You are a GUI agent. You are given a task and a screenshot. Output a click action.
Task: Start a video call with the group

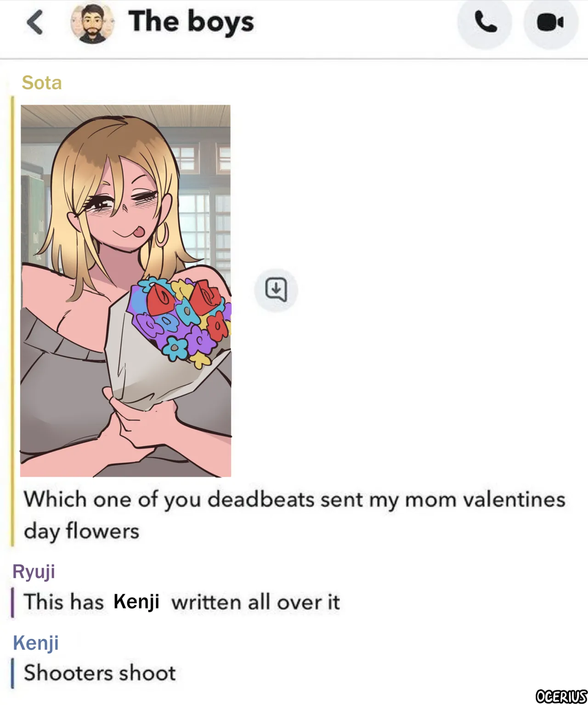(550, 23)
